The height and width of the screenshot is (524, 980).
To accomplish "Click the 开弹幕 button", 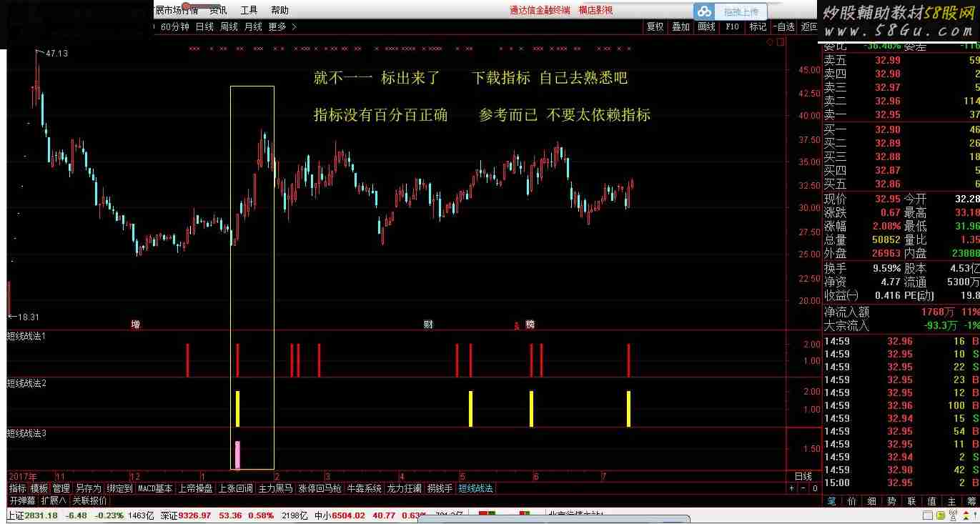I will coord(22,500).
